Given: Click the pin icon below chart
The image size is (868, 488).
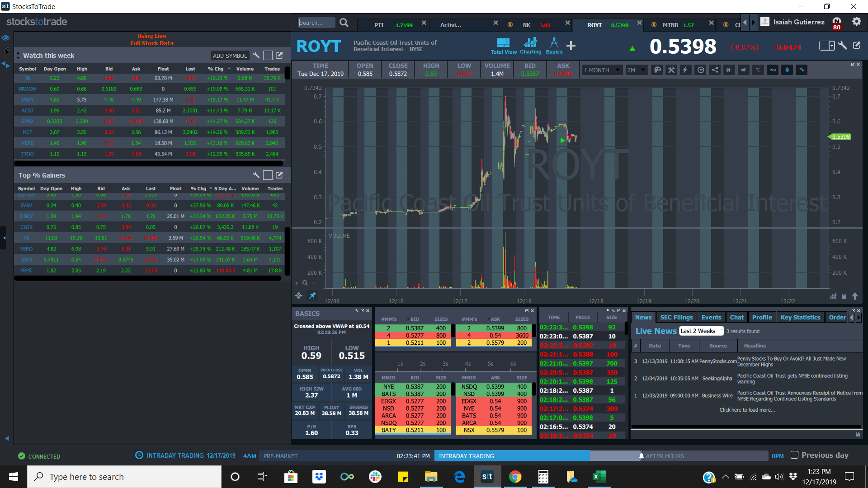Looking at the screenshot, I should coord(312,296).
